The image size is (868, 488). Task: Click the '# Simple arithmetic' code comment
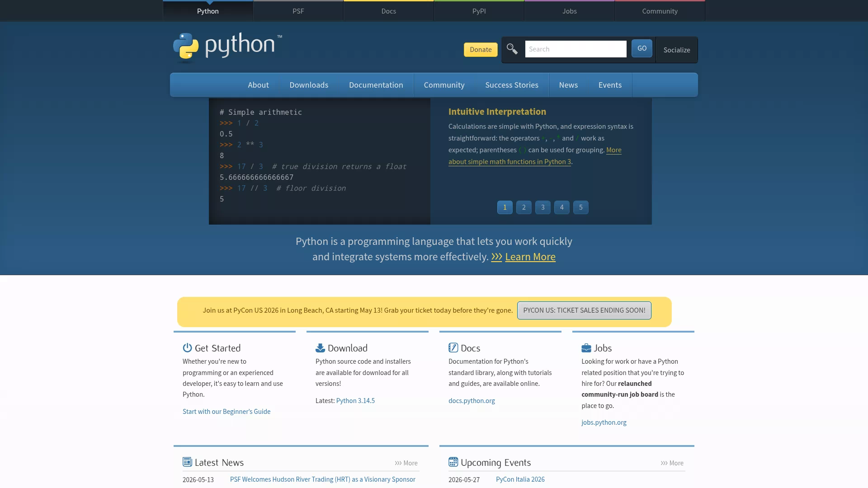pos(261,112)
